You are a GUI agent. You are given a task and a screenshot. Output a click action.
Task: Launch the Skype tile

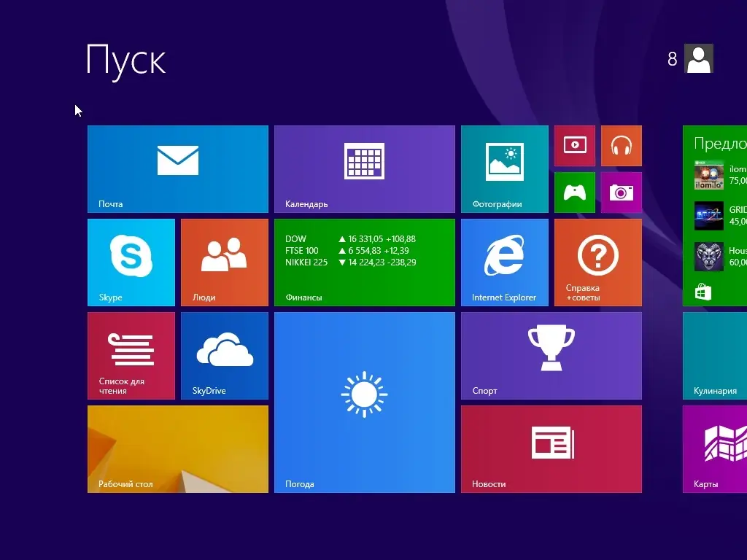tap(131, 262)
